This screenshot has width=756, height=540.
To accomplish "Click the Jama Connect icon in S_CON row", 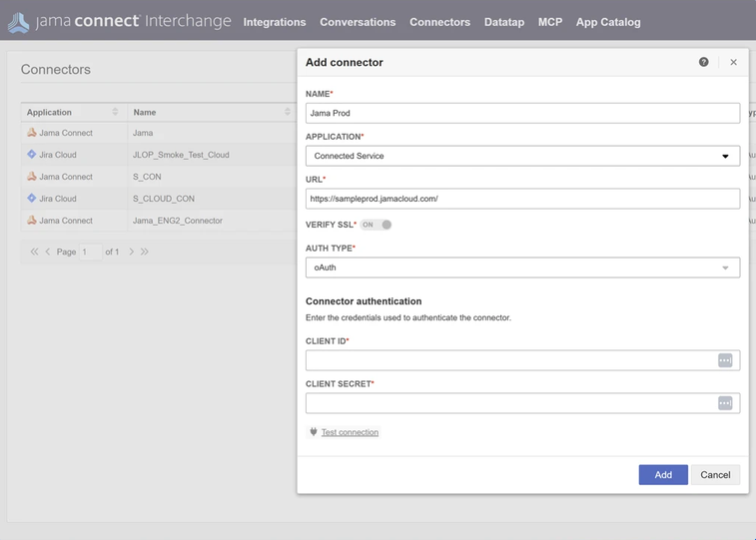I will pos(32,177).
